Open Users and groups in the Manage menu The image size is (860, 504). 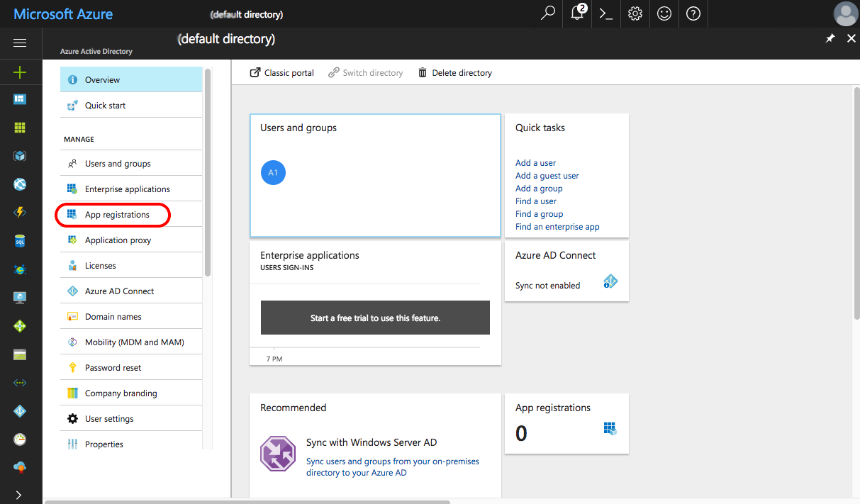[x=131, y=164]
